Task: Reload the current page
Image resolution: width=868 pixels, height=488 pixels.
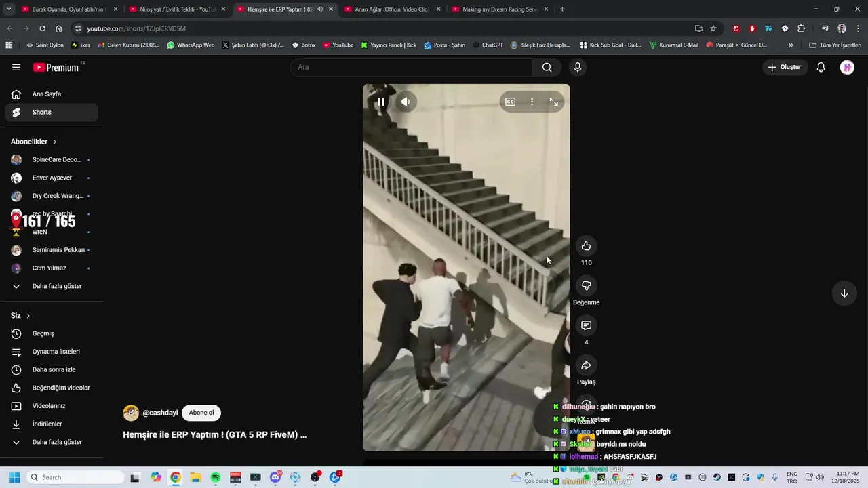Action: (42, 28)
